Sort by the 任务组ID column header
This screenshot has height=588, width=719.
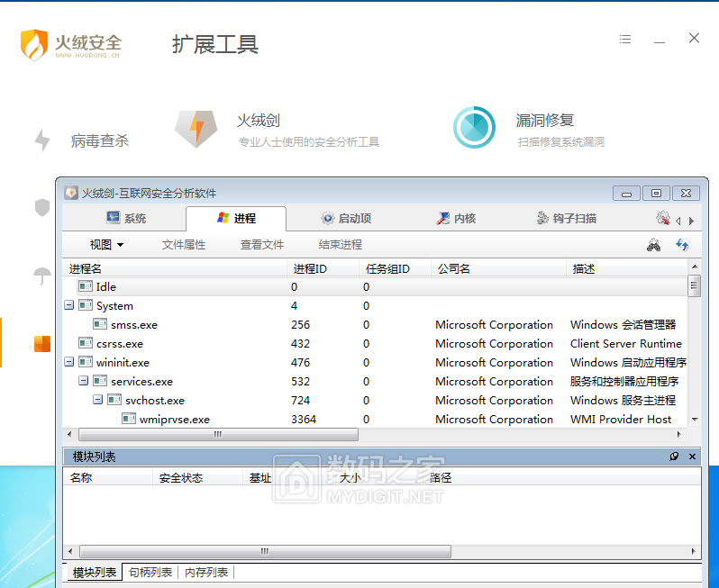pyautogui.click(x=396, y=268)
